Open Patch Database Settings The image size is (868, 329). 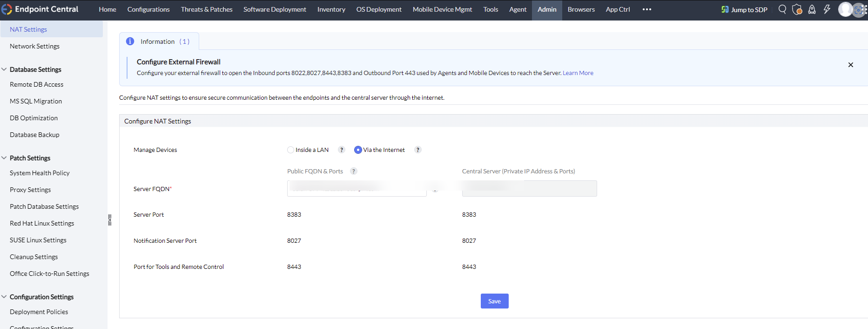44,206
